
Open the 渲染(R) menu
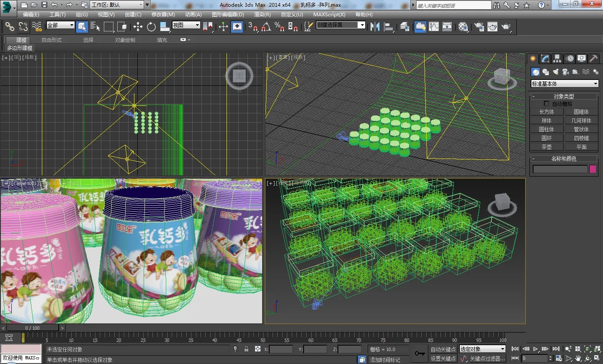tap(263, 14)
